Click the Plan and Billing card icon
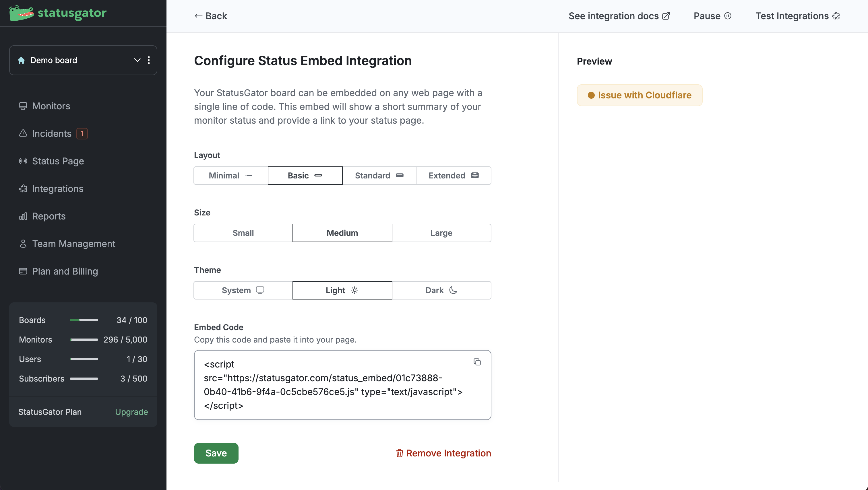The width and height of the screenshot is (868, 490). coord(23,271)
